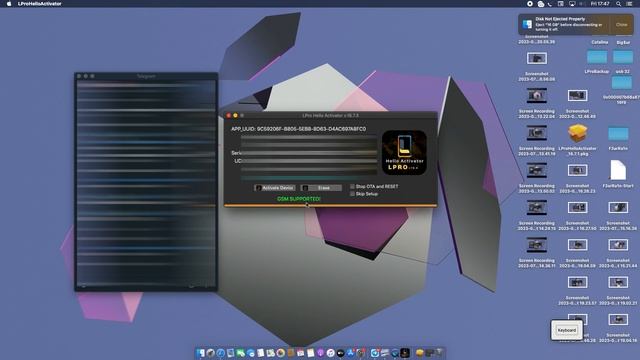Image resolution: width=640 pixels, height=360 pixels.
Task: Open Finder from the Dock
Action: tap(201, 353)
